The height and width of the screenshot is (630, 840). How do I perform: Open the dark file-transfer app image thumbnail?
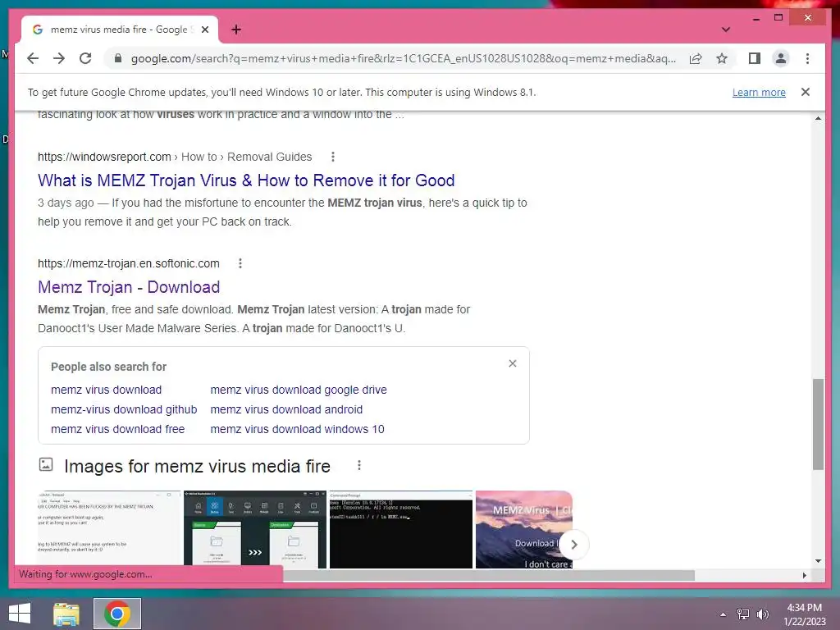[x=255, y=529]
